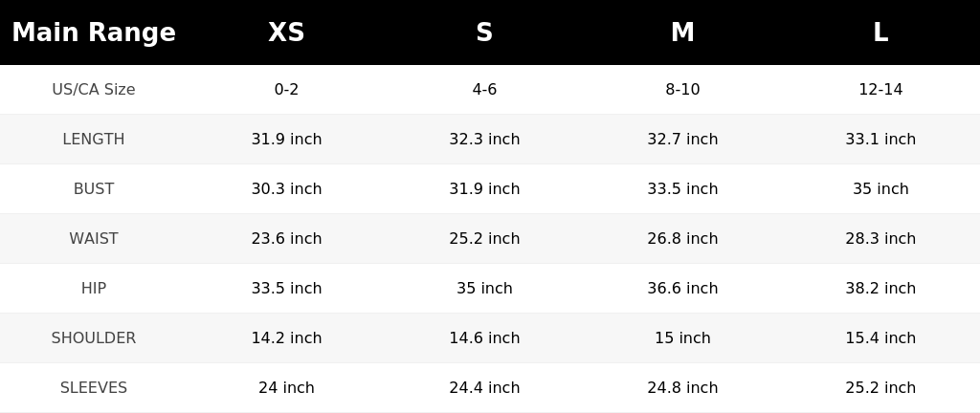Click the US/CA Size row label
The width and height of the screenshot is (980, 413).
(x=94, y=89)
